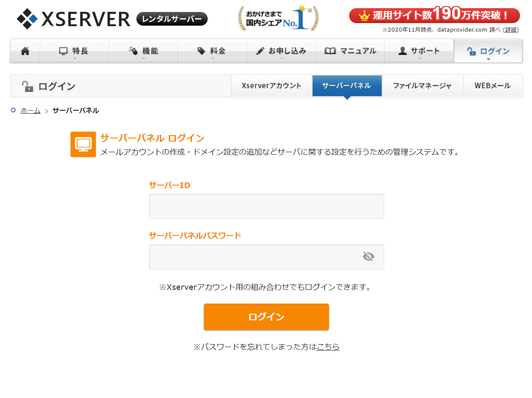Open the 料金 menu
The width and height of the screenshot is (532, 398).
click(x=212, y=51)
